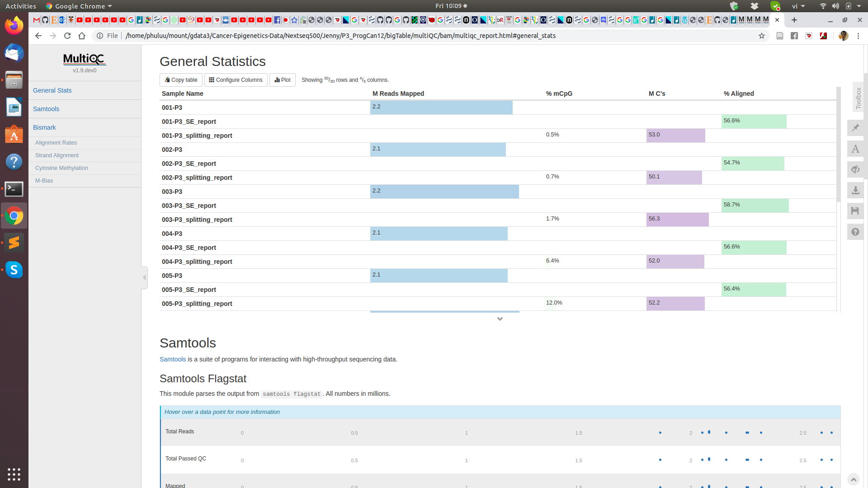Expand remaining table rows with the down chevron
The height and width of the screenshot is (488, 868).
pos(500,319)
